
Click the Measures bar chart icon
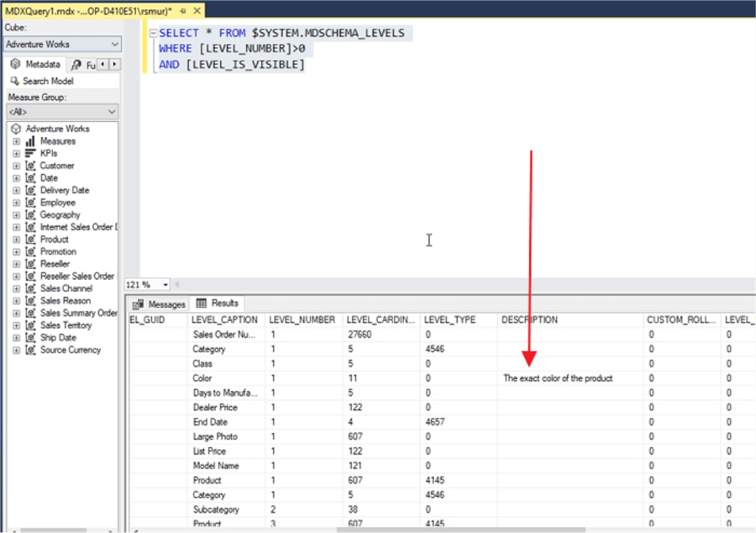pyautogui.click(x=30, y=141)
